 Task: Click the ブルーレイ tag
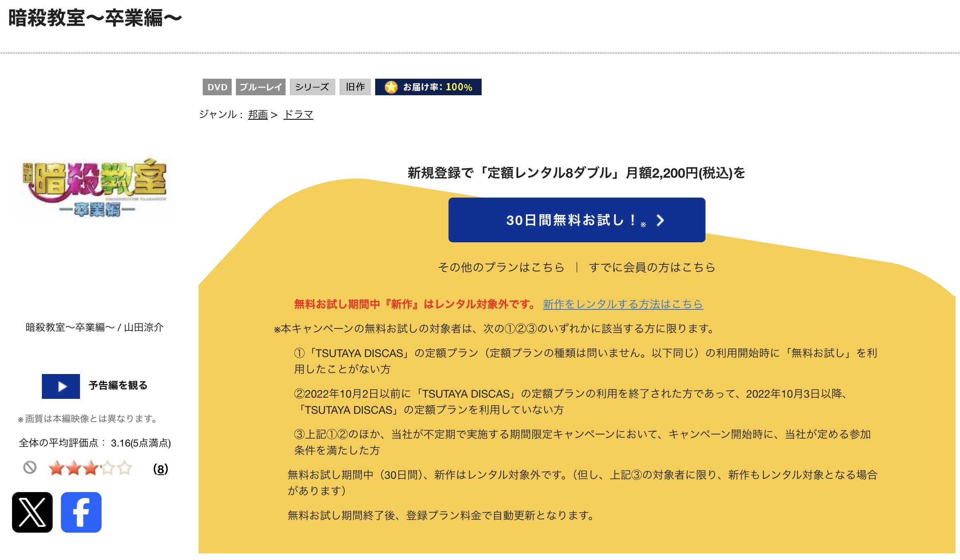tap(261, 87)
